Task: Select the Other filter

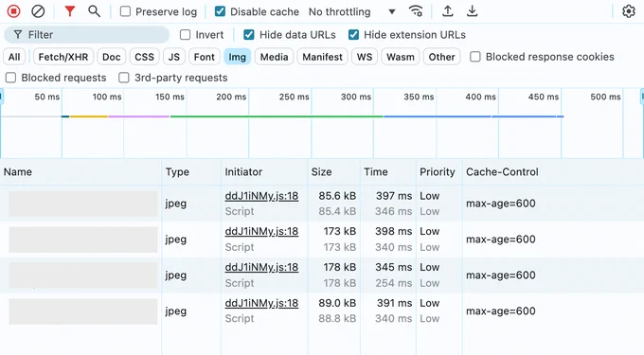Action: coord(442,57)
